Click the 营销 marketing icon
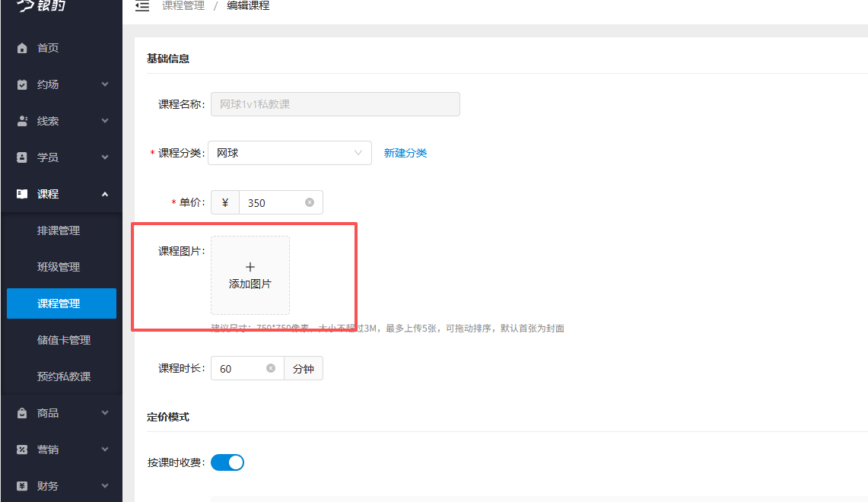The height and width of the screenshot is (502, 868). (x=21, y=449)
